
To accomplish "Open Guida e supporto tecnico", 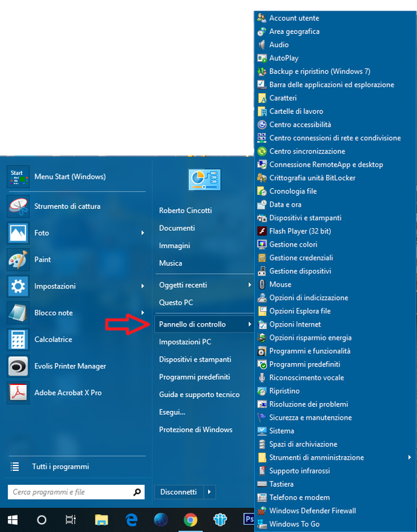I will pyautogui.click(x=199, y=394).
